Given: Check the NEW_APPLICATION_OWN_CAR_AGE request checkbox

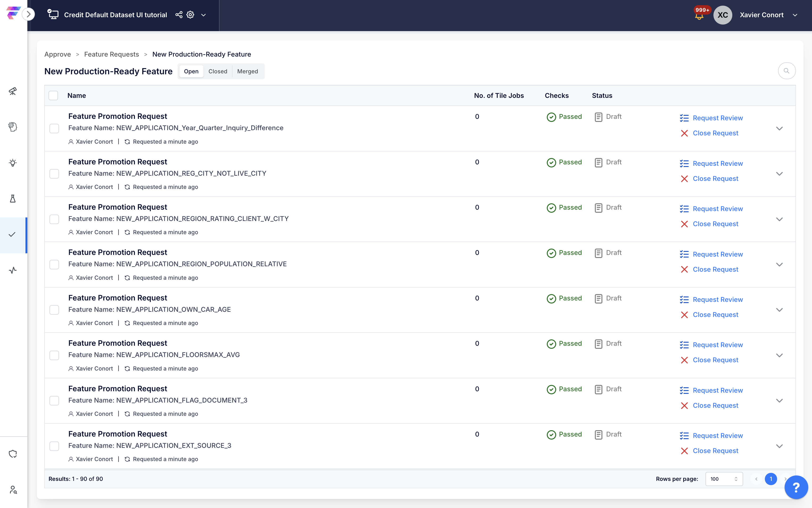Looking at the screenshot, I should (54, 310).
